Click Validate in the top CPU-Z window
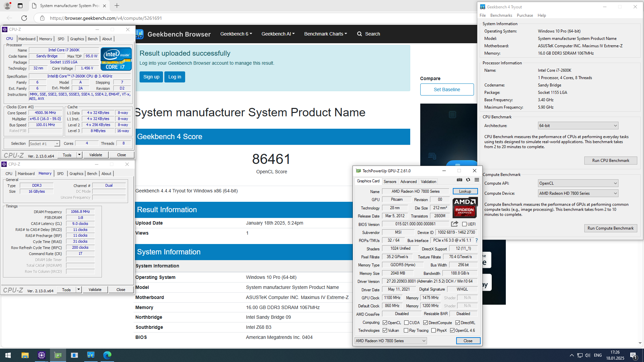Image resolution: width=644 pixels, height=362 pixels. click(96, 155)
